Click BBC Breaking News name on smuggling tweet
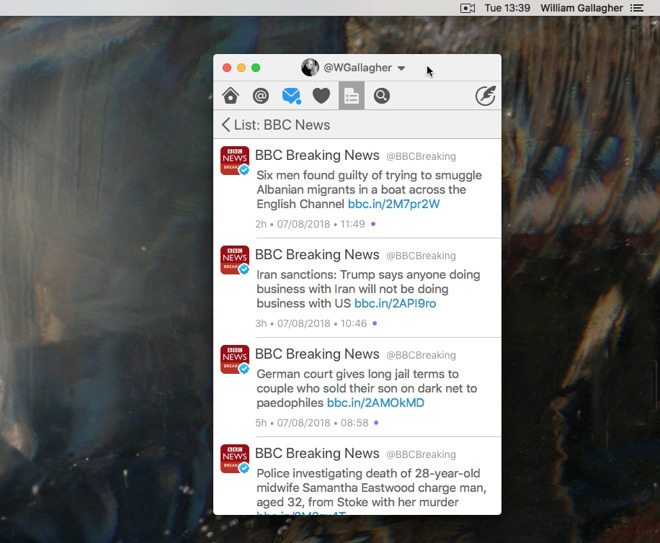 317,155
